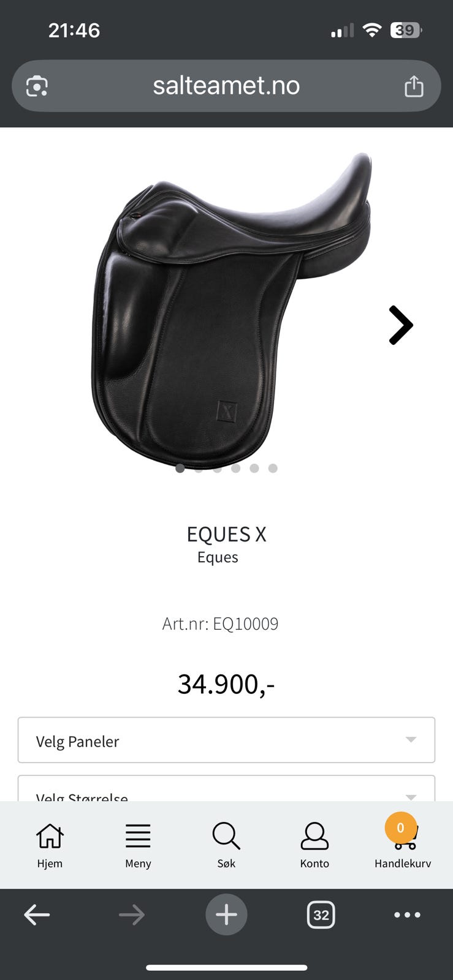Tap the Eques brand link
This screenshot has width=453, height=980.
[x=218, y=557]
